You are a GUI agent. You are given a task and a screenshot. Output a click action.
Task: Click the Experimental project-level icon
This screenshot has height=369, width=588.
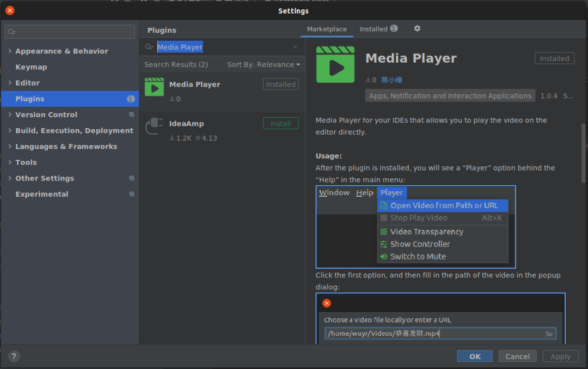(132, 194)
